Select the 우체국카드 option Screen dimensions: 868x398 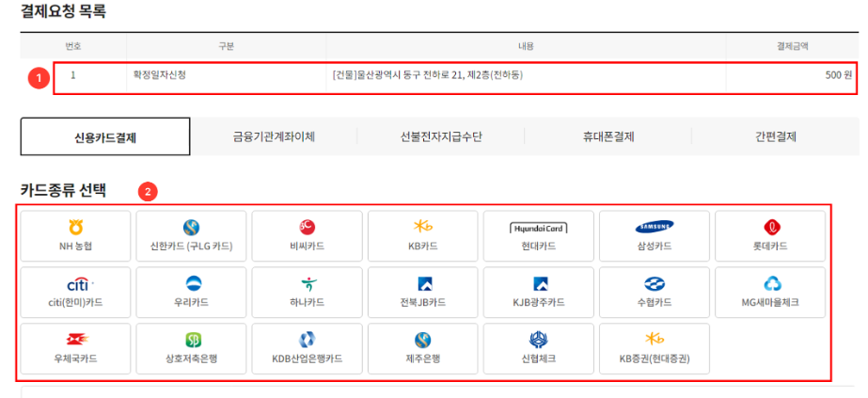[x=76, y=349]
